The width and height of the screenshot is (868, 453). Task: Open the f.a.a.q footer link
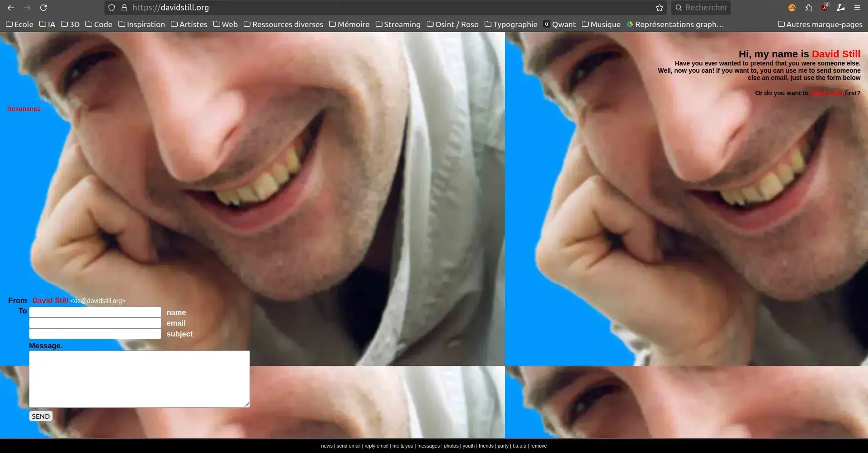click(519, 446)
